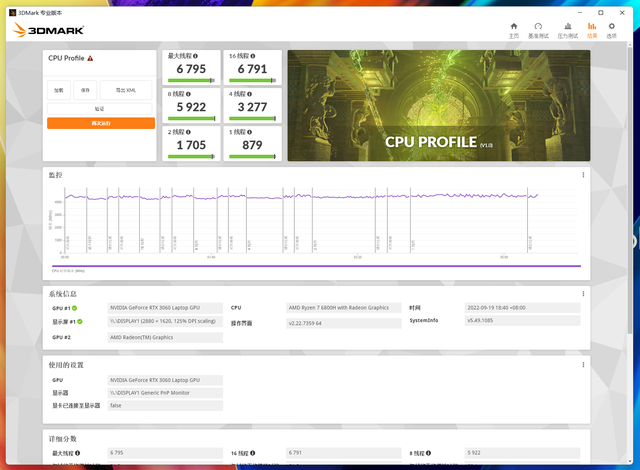
Task: Click green check icon next to GPU #1
Action: click(75, 308)
